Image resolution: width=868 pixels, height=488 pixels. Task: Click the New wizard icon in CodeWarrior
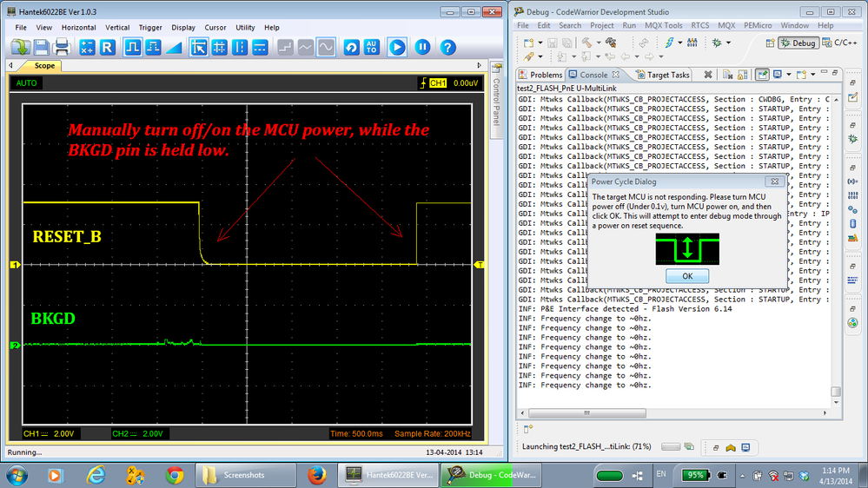pos(528,43)
